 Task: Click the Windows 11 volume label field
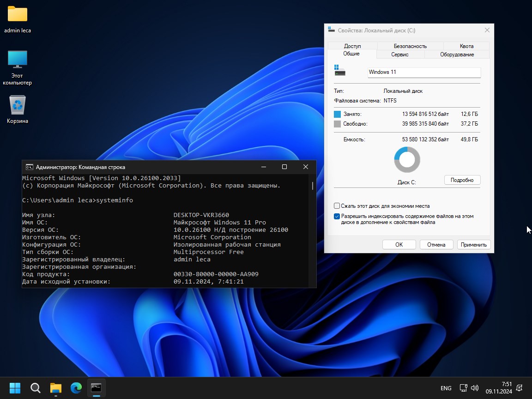pos(423,72)
